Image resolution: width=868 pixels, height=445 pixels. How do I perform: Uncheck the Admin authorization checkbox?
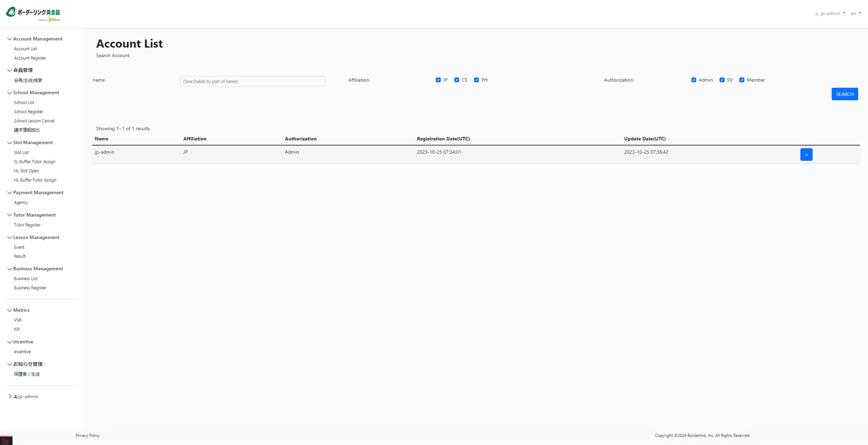point(694,80)
